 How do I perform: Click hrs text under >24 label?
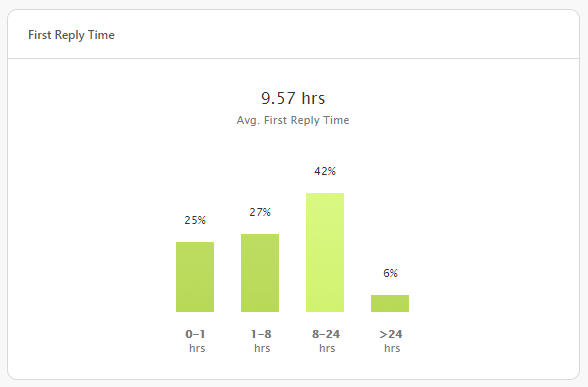pyautogui.click(x=392, y=348)
